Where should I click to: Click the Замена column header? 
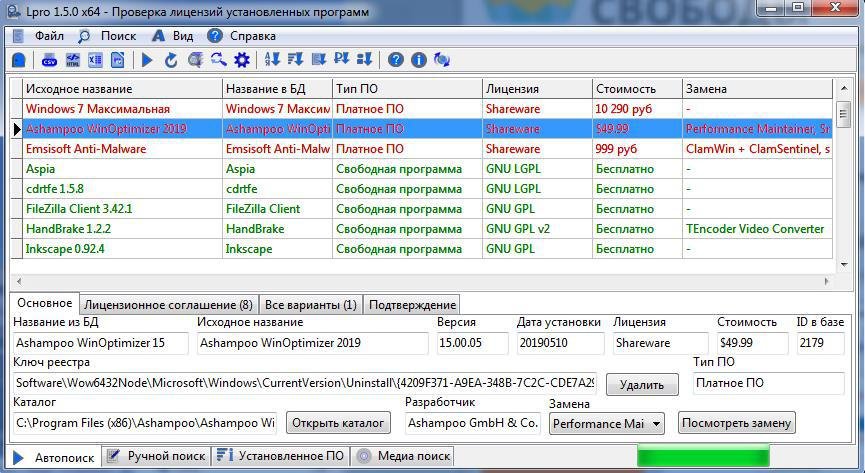(757, 89)
